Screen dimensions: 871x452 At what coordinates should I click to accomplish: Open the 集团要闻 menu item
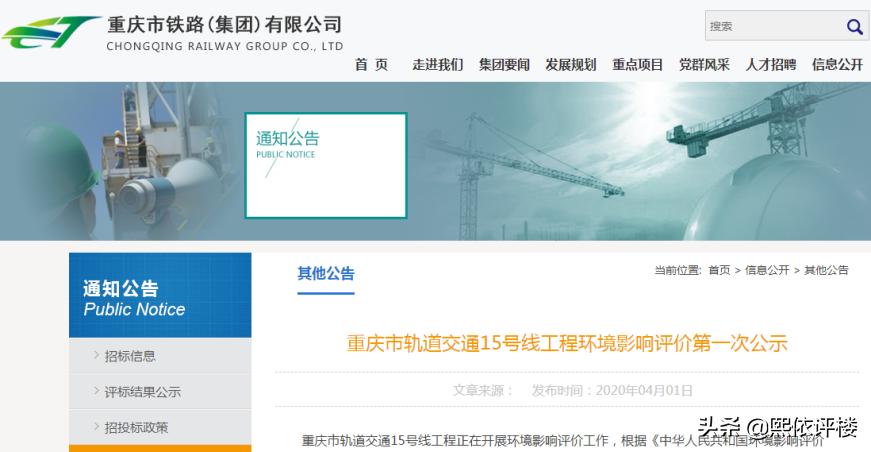(x=504, y=65)
